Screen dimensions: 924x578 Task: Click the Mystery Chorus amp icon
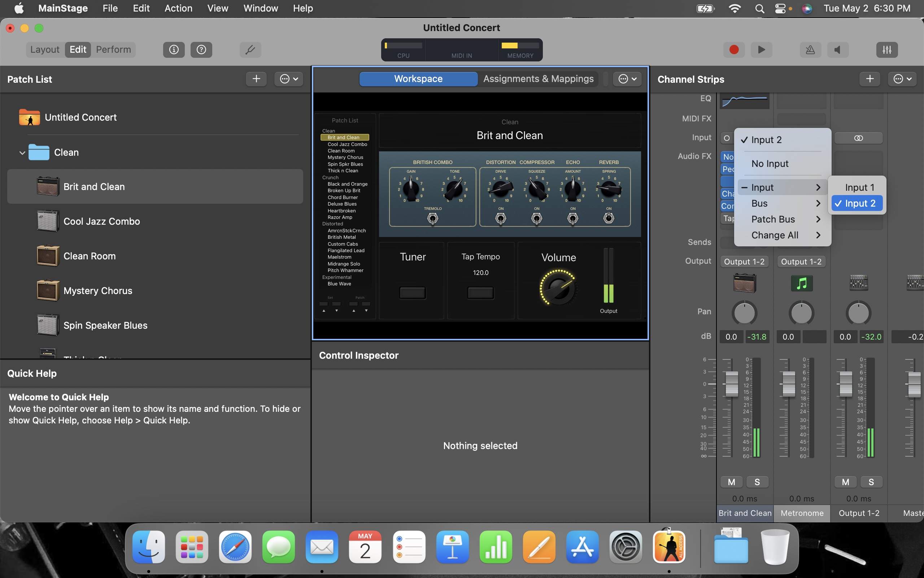coord(48,290)
